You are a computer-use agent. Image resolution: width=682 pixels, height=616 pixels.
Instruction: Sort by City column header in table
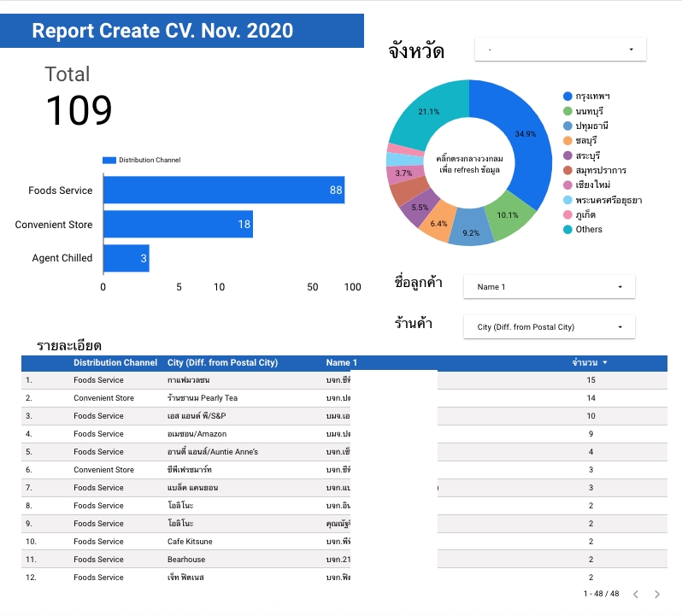222,363
